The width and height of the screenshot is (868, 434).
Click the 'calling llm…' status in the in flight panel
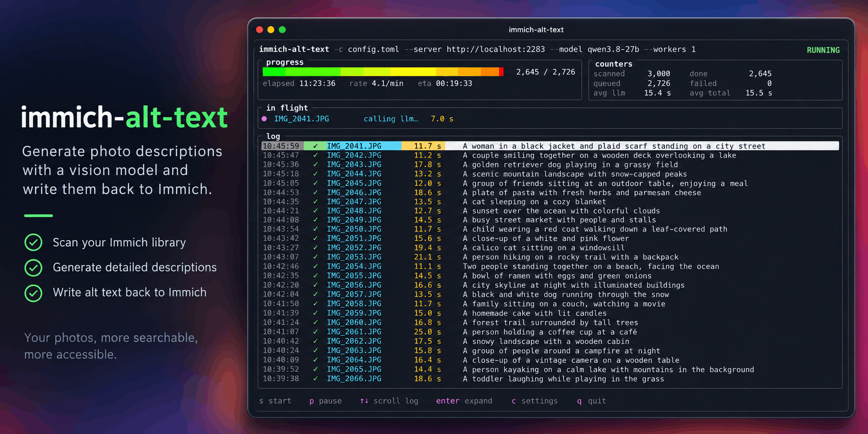(x=391, y=119)
